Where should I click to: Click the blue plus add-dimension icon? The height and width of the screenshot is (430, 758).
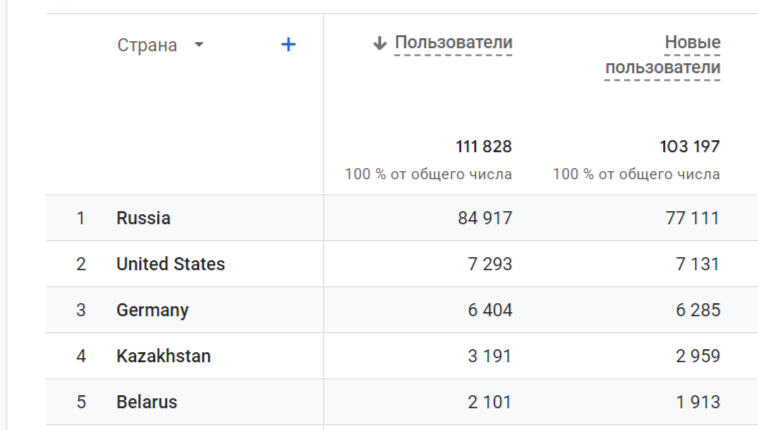[x=288, y=45]
